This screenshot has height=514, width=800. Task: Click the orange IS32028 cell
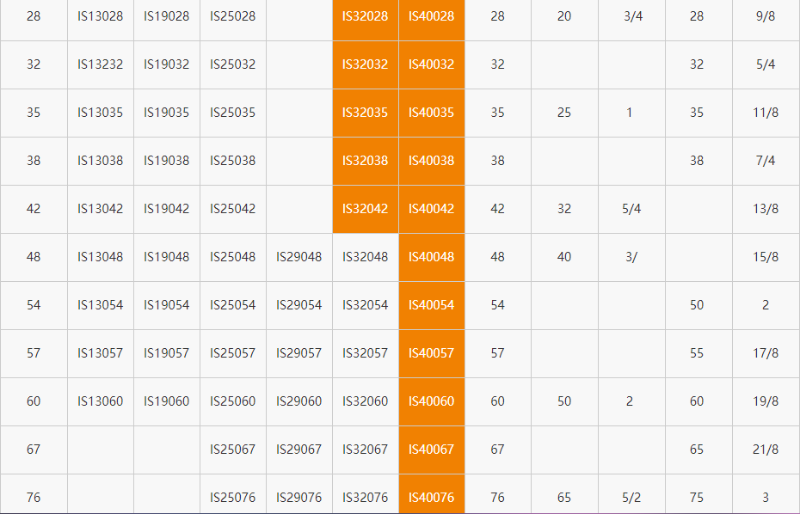pos(365,17)
